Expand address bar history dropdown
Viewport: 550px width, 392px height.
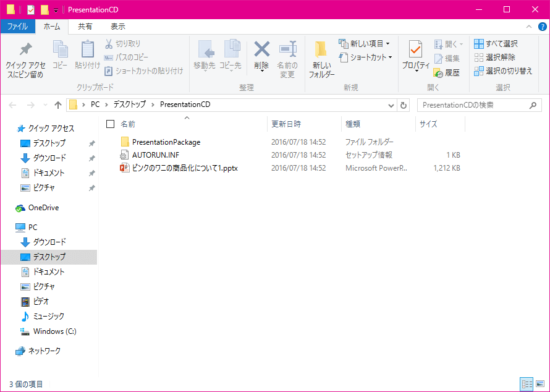(x=391, y=105)
